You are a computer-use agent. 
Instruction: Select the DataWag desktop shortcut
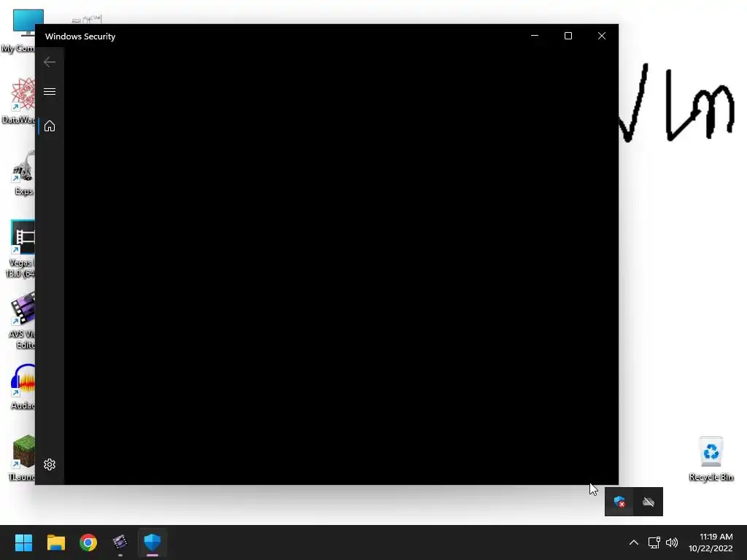(19, 101)
